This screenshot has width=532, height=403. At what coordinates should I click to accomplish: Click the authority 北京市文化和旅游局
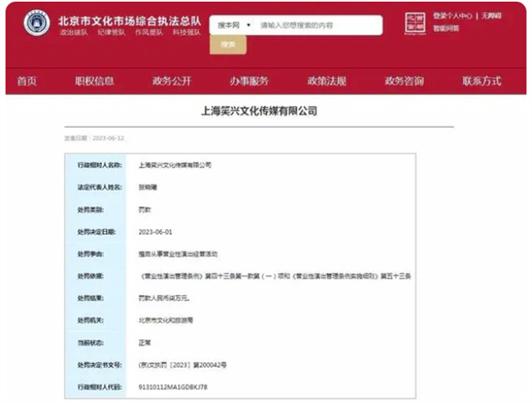coord(166,321)
